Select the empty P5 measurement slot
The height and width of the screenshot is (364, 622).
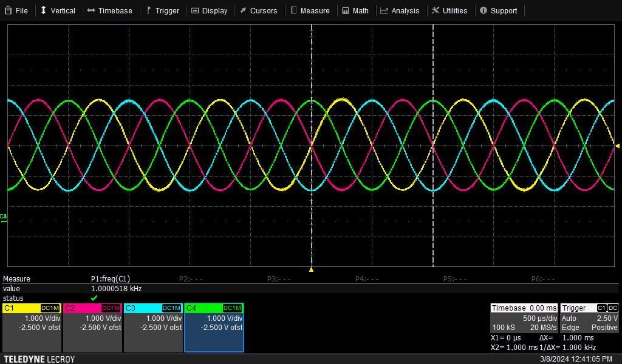click(x=455, y=279)
